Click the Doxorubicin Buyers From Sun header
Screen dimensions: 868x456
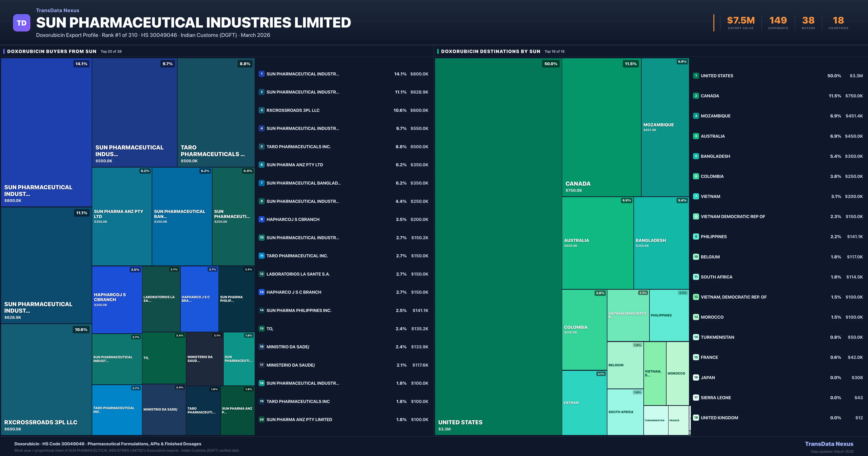(x=52, y=52)
